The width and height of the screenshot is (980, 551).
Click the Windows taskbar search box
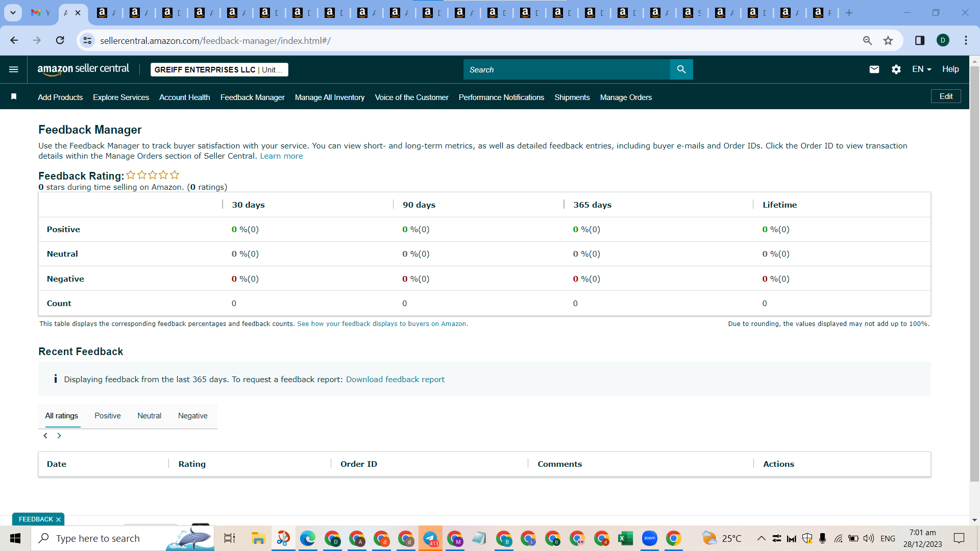coord(122,538)
